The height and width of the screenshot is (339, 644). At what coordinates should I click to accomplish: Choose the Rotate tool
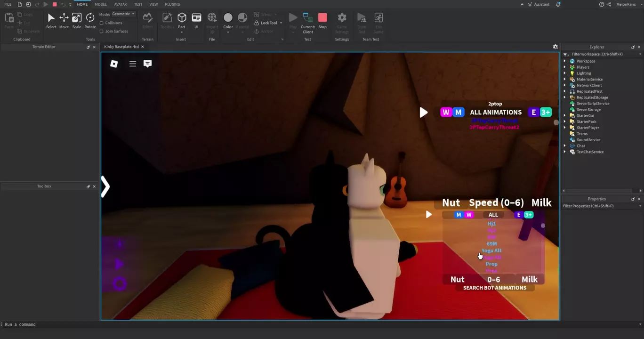pyautogui.click(x=90, y=21)
